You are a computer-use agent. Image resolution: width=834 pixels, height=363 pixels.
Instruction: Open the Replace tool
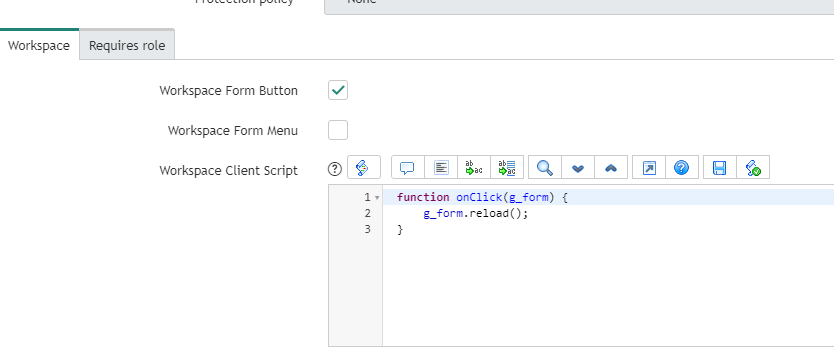coord(474,168)
